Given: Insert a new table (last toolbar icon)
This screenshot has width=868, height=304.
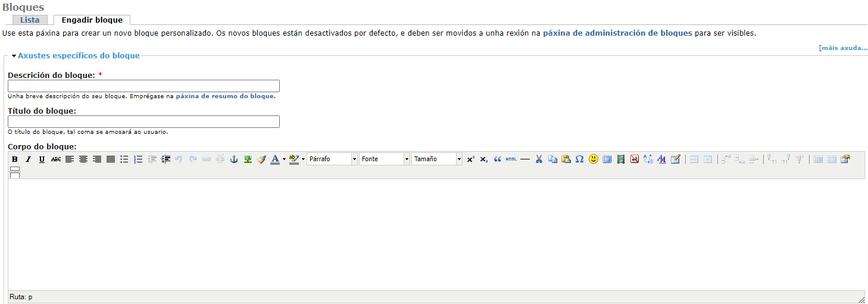Looking at the screenshot, I should coord(845,159).
